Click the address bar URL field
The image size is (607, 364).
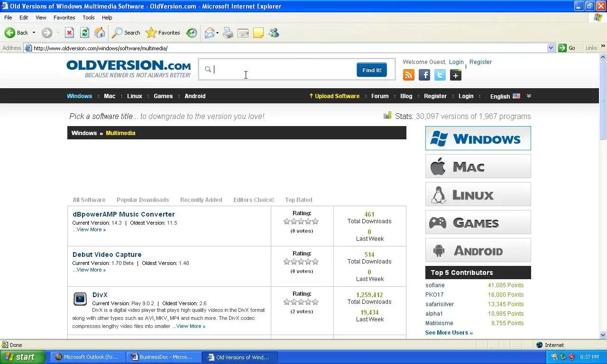289,48
